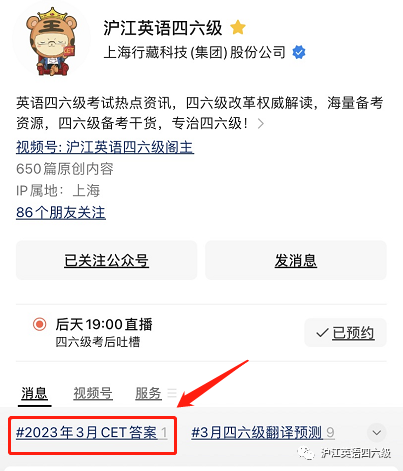
Task: Toggle the 已预约 reservation button
Action: tap(345, 333)
